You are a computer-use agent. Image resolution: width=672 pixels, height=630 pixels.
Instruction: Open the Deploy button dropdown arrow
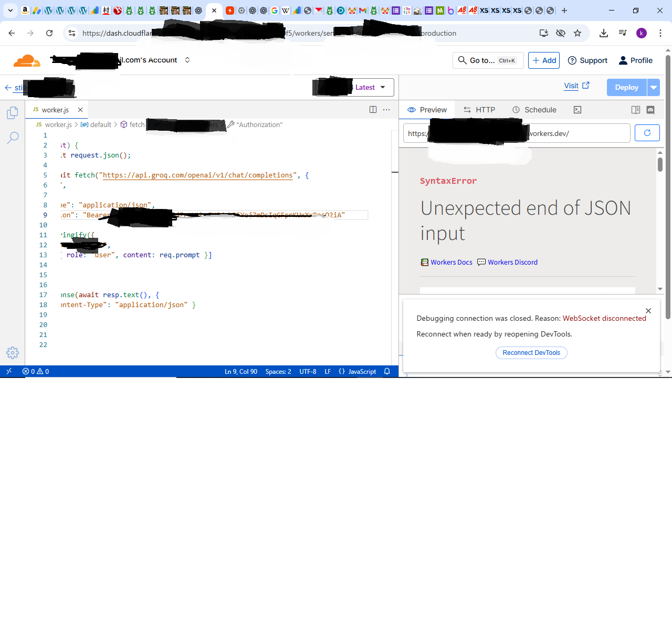coord(654,88)
